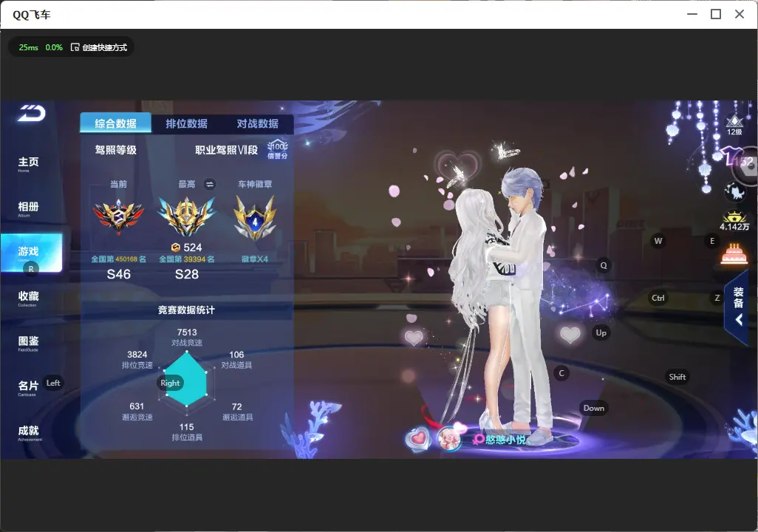Click the 115 排位道具 stat
This screenshot has height=532, width=758.
tap(187, 432)
